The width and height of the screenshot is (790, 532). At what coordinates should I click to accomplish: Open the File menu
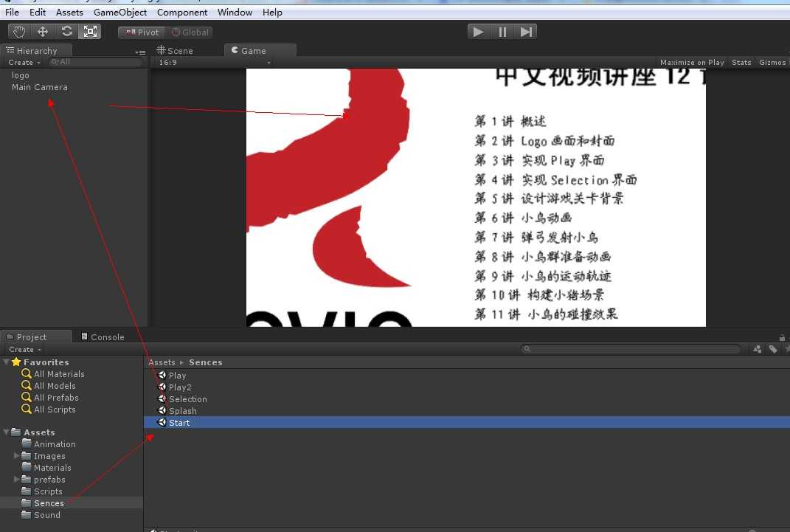pyautogui.click(x=12, y=12)
